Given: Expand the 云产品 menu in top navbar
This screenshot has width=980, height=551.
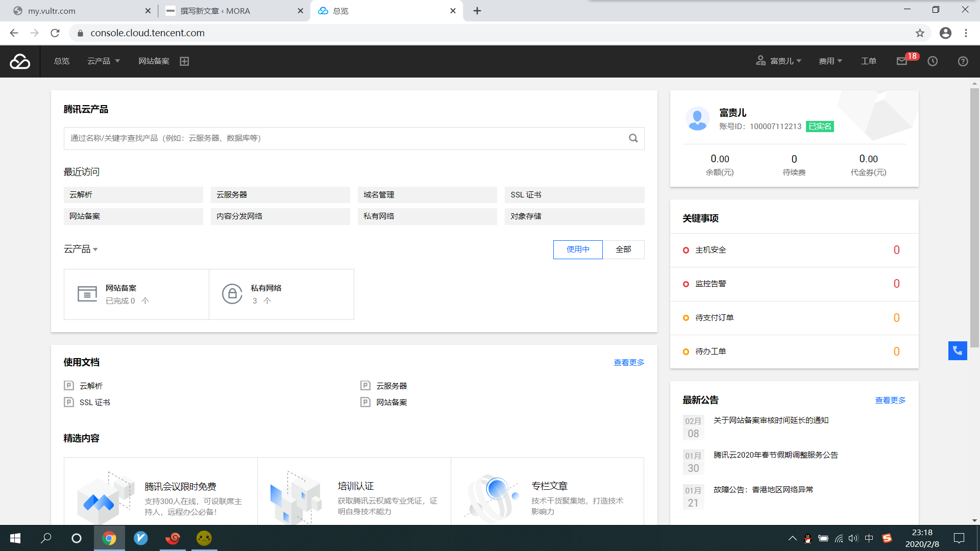Looking at the screenshot, I should click(x=104, y=61).
